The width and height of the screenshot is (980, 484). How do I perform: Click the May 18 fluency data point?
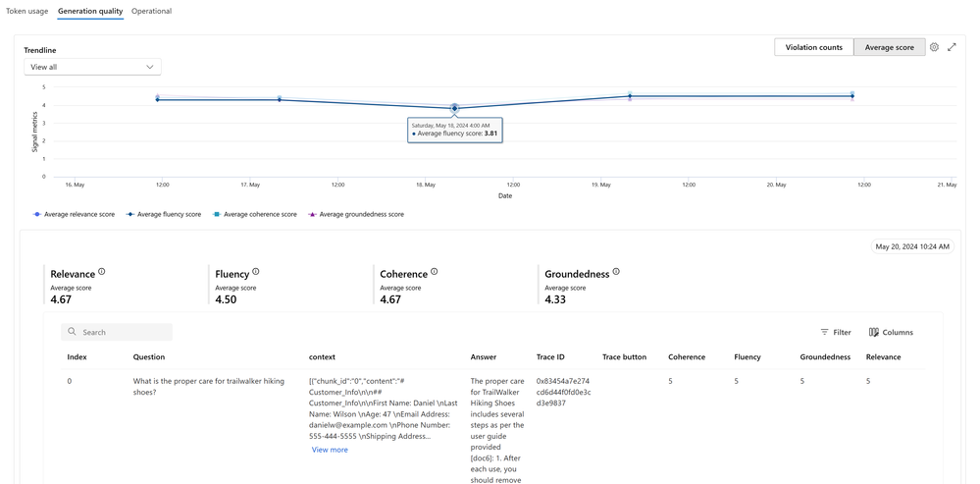pos(454,108)
